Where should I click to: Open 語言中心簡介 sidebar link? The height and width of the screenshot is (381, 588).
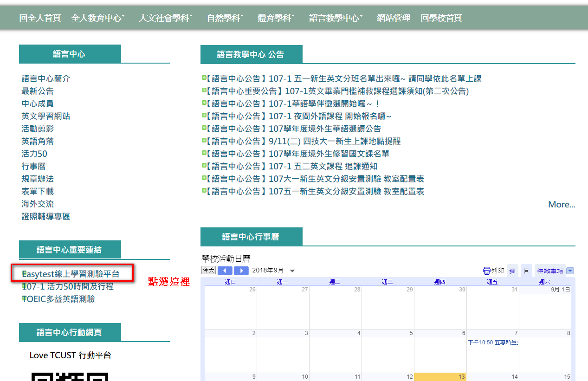[46, 79]
